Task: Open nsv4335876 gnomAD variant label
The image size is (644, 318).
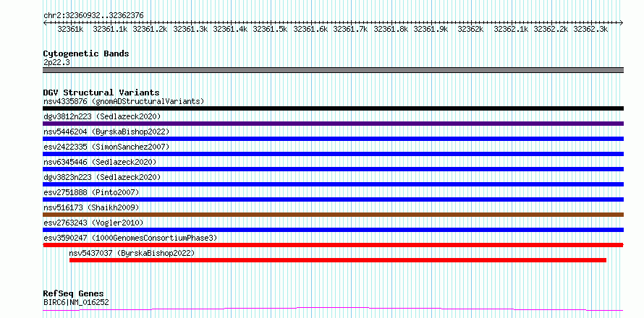Action: click(x=124, y=101)
